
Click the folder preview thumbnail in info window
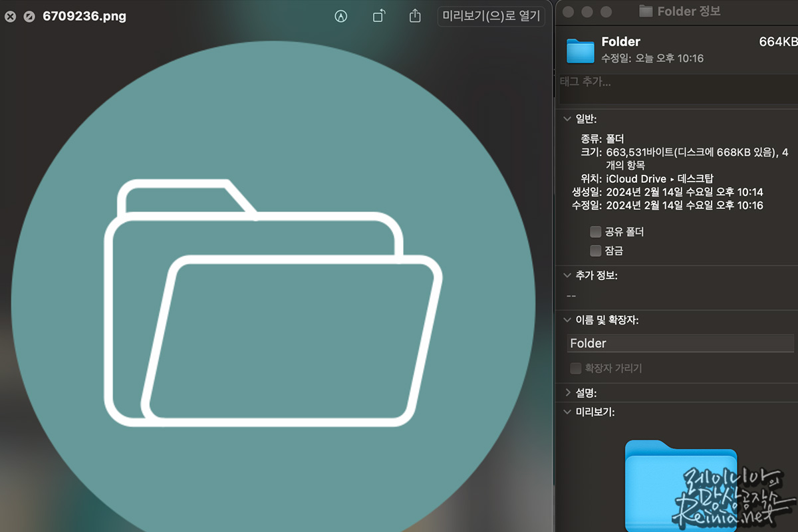(681, 485)
